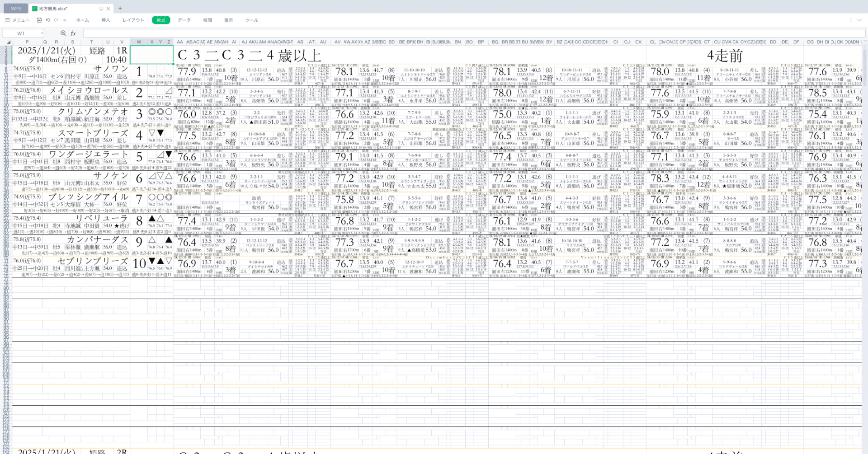Screen dimensions: 868x454
Task: Click the export to PDF icon
Action: [39, 20]
